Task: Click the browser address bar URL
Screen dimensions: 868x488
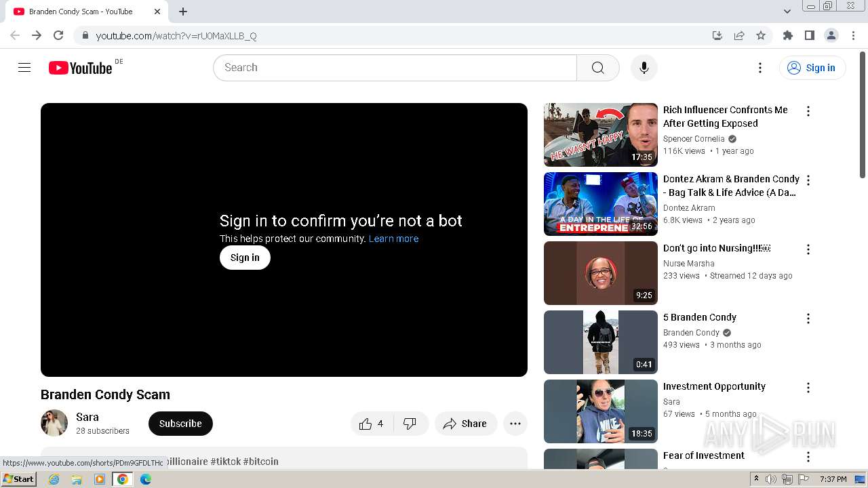Action: (176, 36)
